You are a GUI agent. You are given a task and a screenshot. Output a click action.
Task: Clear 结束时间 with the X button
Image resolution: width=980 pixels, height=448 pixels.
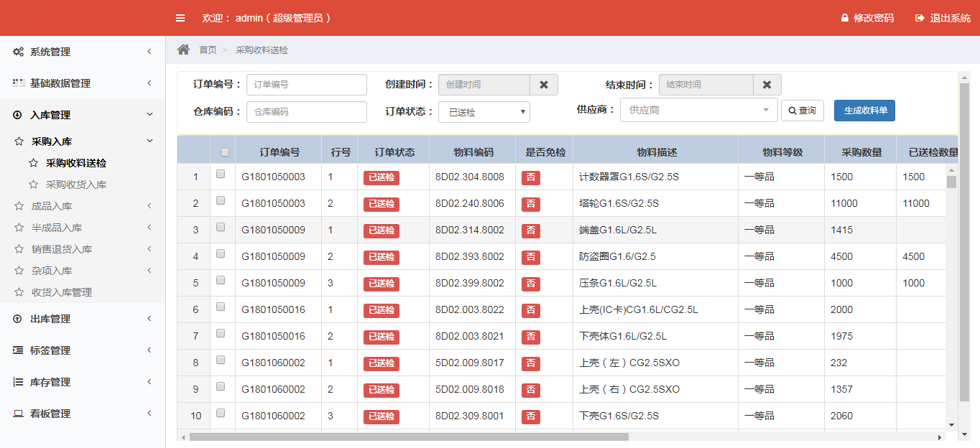click(767, 85)
